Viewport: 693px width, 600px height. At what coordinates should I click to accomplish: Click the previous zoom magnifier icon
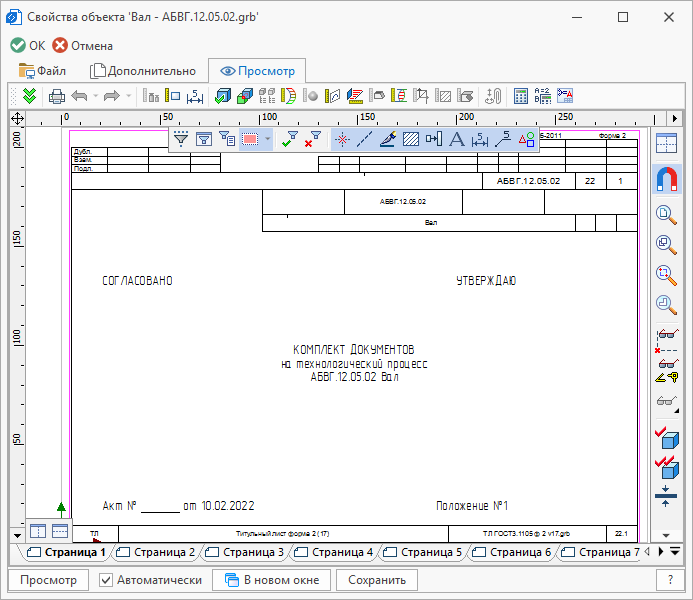click(x=666, y=305)
